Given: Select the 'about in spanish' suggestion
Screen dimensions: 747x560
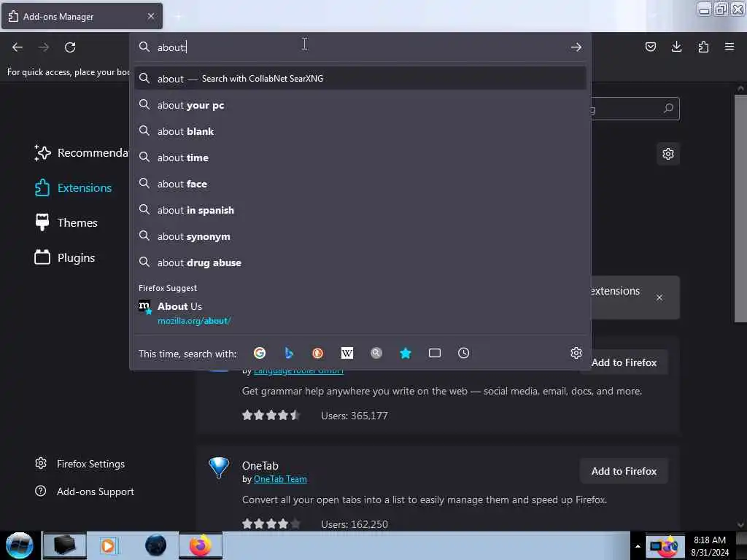Looking at the screenshot, I should tap(360, 209).
